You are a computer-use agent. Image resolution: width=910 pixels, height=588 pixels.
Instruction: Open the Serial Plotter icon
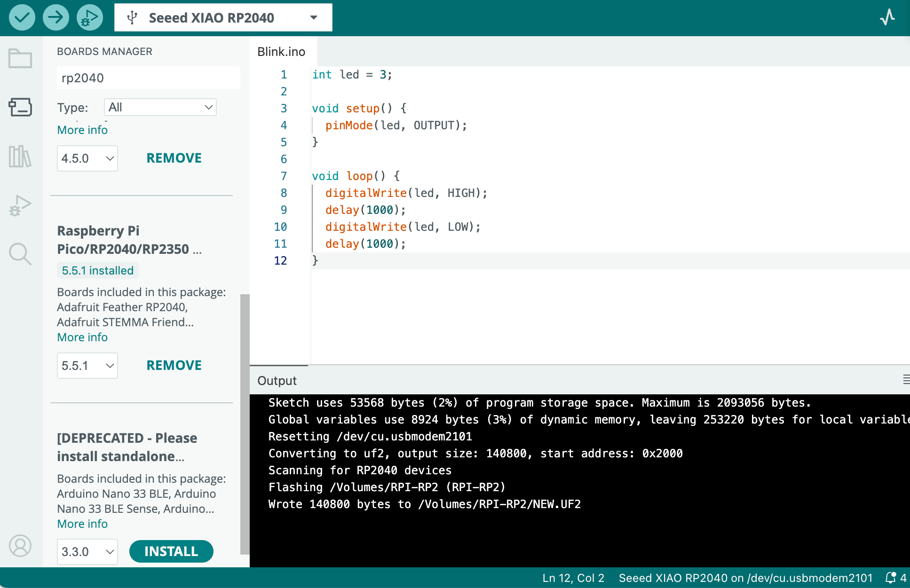point(887,17)
